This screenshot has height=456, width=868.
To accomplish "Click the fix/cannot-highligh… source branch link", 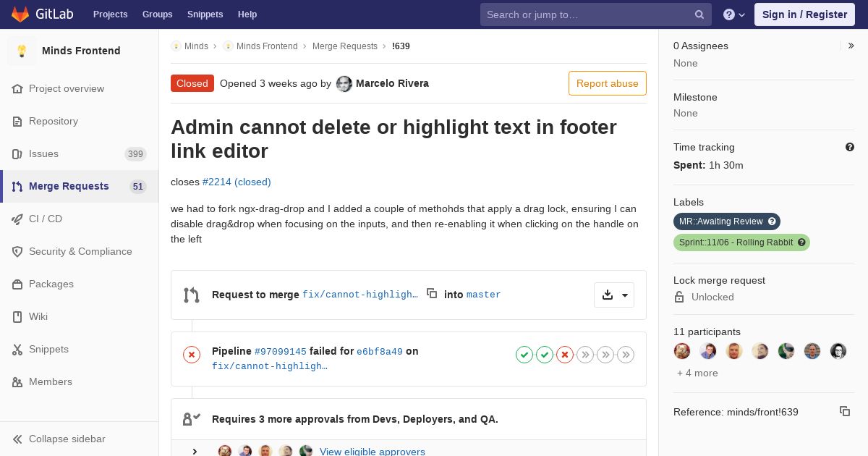I will pyautogui.click(x=360, y=295).
